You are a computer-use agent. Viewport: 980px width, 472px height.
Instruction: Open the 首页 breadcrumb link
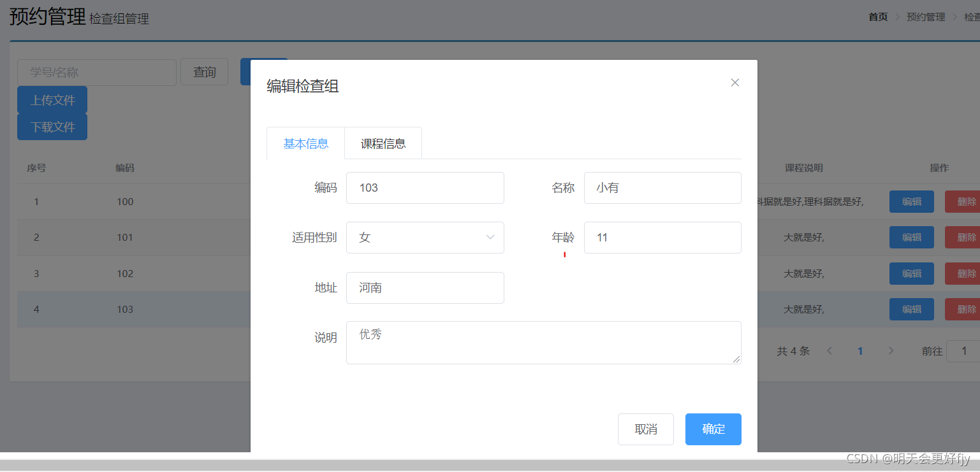coord(878,17)
